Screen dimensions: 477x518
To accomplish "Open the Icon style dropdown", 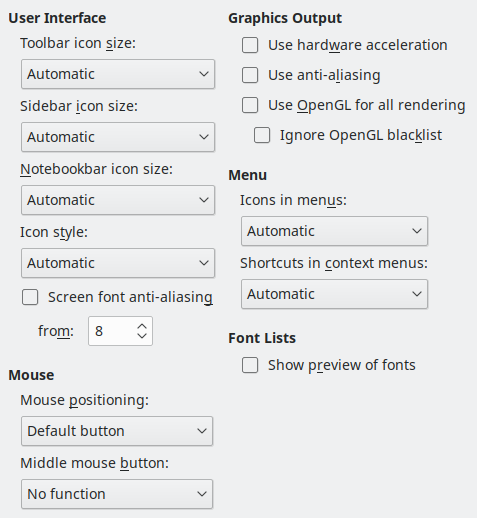I will point(118,263).
